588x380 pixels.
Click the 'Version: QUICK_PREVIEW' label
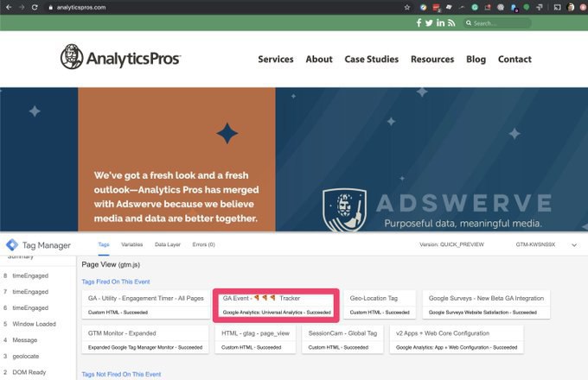click(451, 244)
